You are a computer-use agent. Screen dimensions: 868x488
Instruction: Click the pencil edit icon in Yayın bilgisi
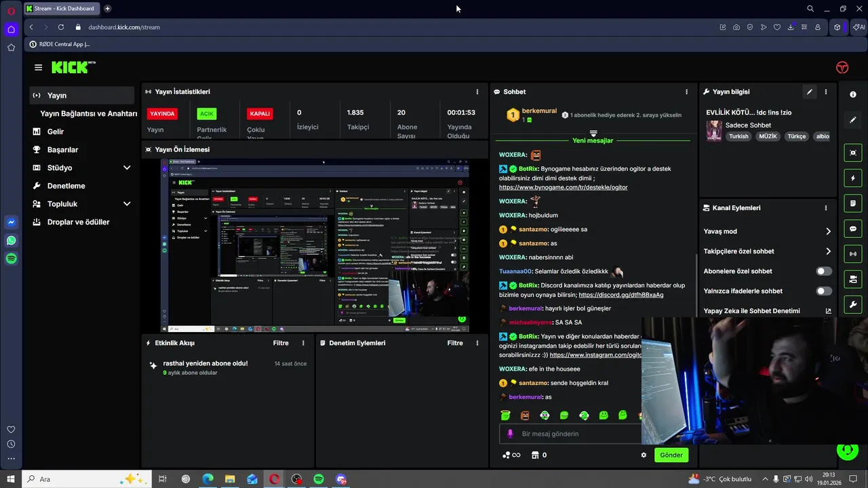point(809,91)
